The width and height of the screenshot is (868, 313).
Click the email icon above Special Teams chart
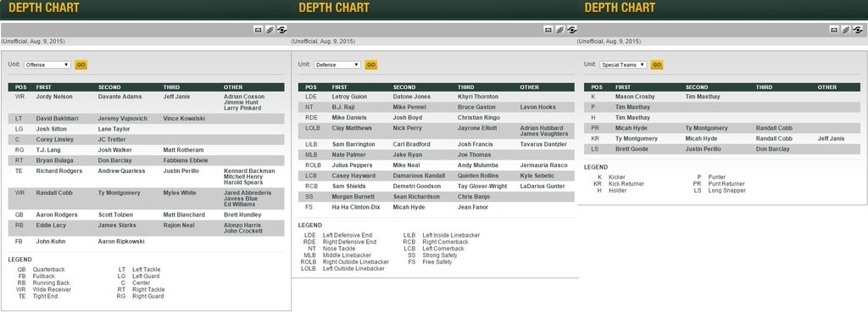[x=834, y=30]
